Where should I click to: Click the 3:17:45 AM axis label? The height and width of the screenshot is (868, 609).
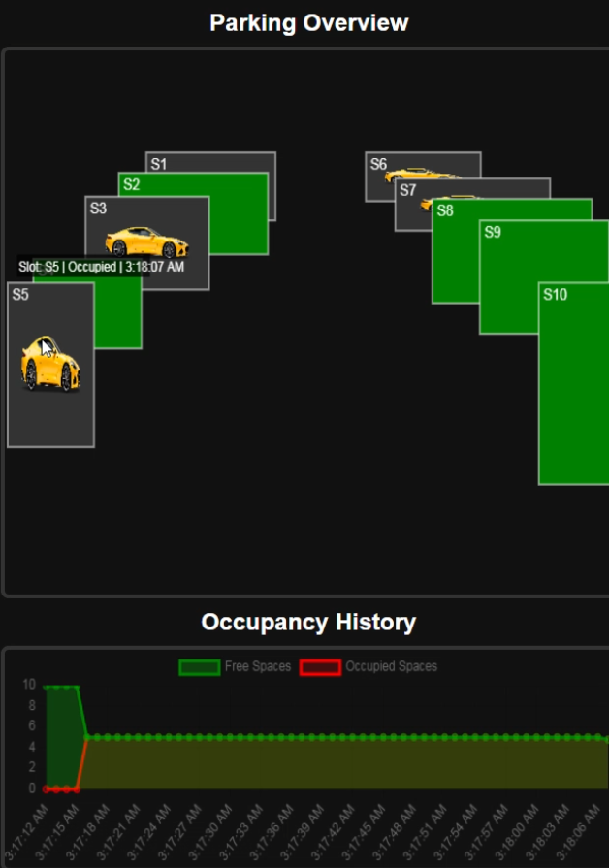click(x=364, y=832)
